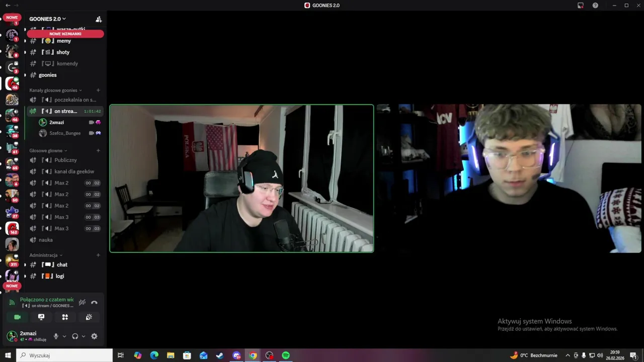Join 'kanał dla geeków' voice channel
Image resolution: width=644 pixels, height=362 pixels.
click(64, 171)
